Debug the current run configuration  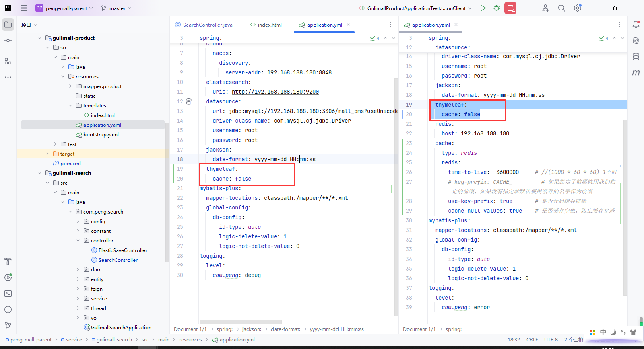(497, 8)
